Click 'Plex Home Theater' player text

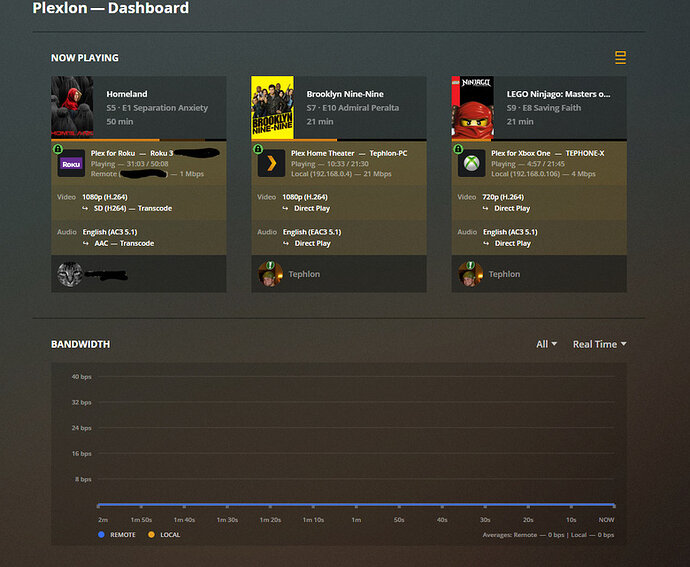[x=323, y=153]
